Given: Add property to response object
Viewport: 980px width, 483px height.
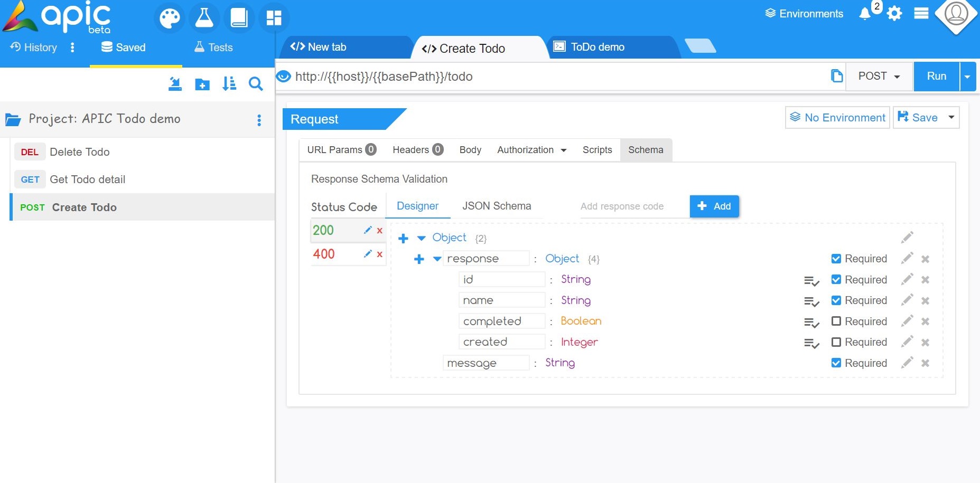Looking at the screenshot, I should tap(419, 259).
